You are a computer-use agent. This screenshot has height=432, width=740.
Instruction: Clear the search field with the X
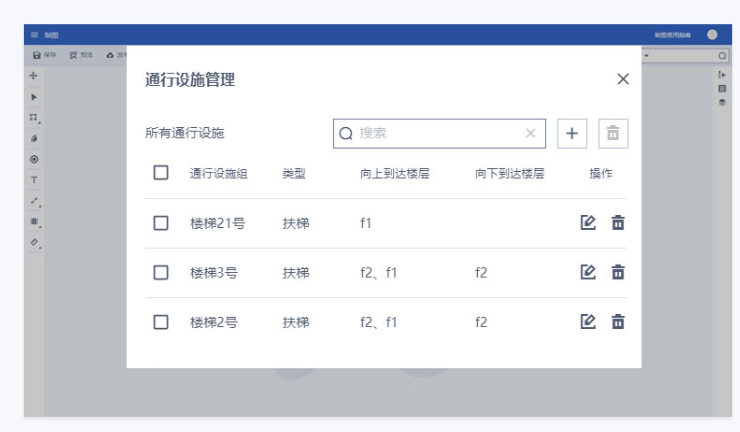[530, 133]
